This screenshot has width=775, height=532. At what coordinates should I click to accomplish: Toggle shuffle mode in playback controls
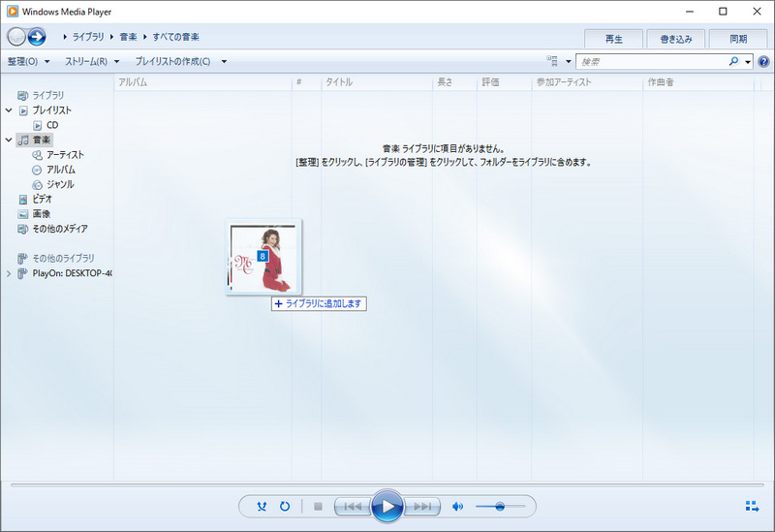pyautogui.click(x=262, y=506)
